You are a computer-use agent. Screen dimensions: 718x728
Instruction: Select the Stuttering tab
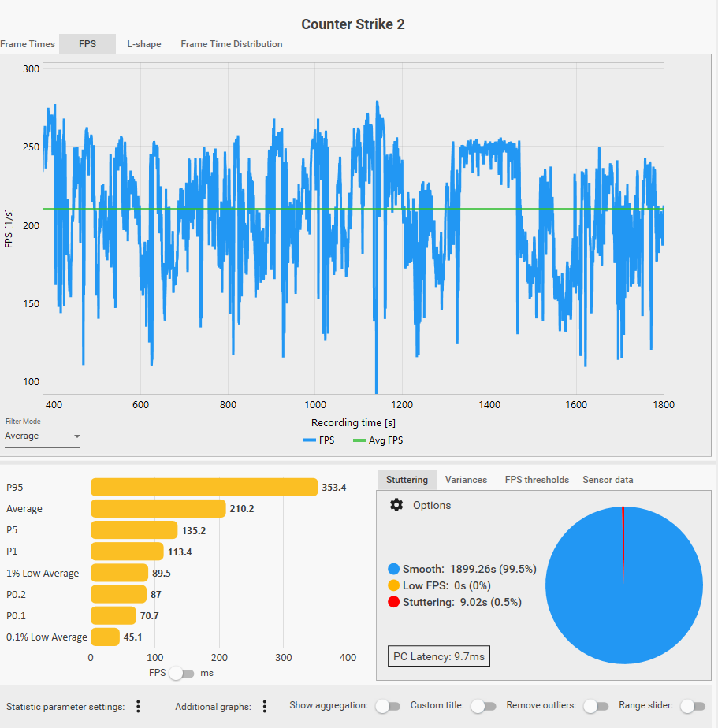pyautogui.click(x=407, y=480)
